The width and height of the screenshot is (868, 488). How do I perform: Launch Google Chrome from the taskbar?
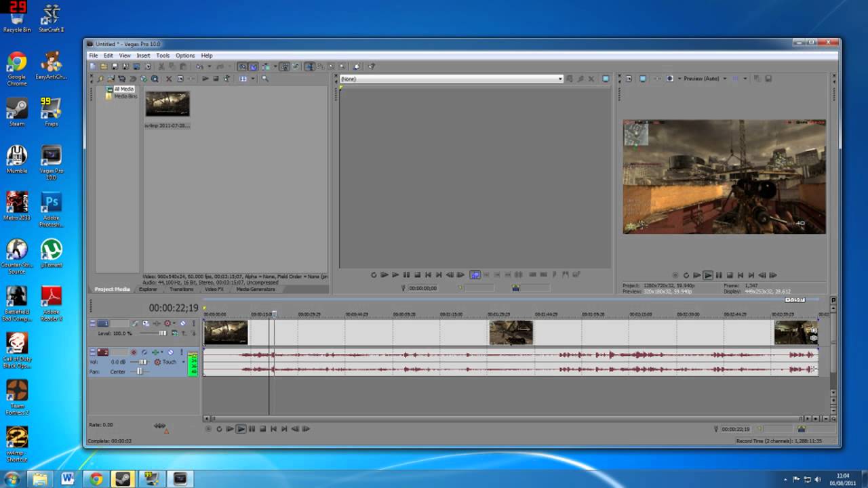pos(96,479)
